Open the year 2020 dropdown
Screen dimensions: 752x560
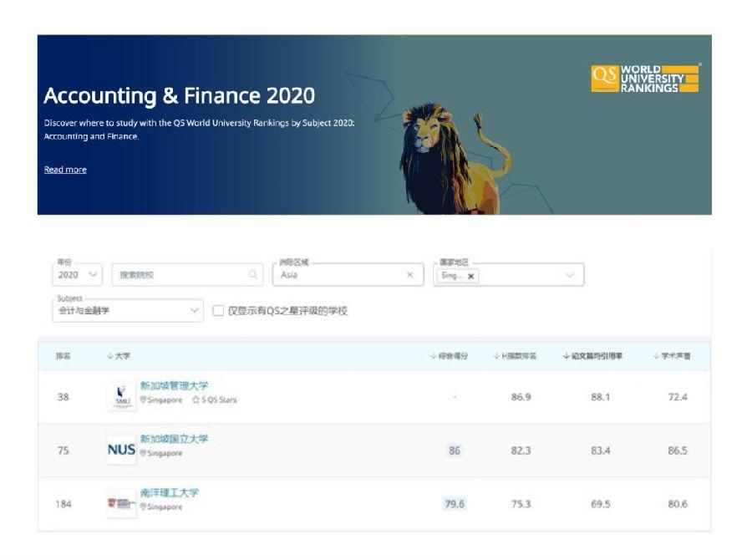pos(77,275)
